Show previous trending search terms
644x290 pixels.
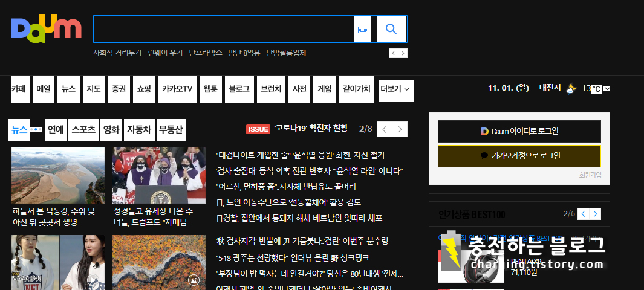[x=394, y=53]
